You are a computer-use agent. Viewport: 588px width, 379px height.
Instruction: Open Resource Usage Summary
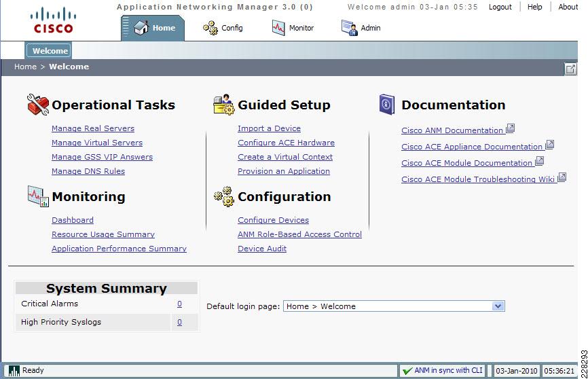click(103, 234)
